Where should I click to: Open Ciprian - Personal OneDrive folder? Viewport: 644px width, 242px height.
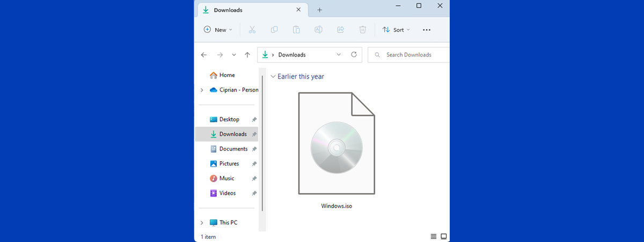coord(233,90)
